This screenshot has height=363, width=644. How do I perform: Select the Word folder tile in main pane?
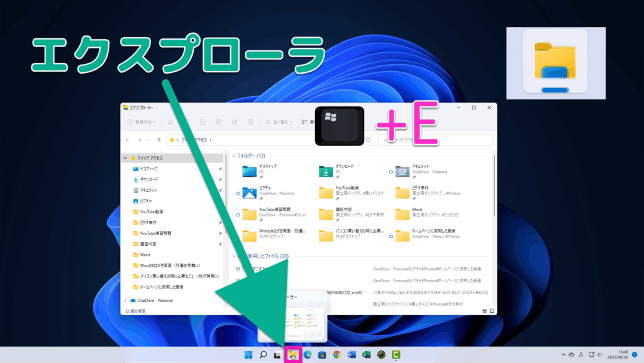[x=427, y=214]
